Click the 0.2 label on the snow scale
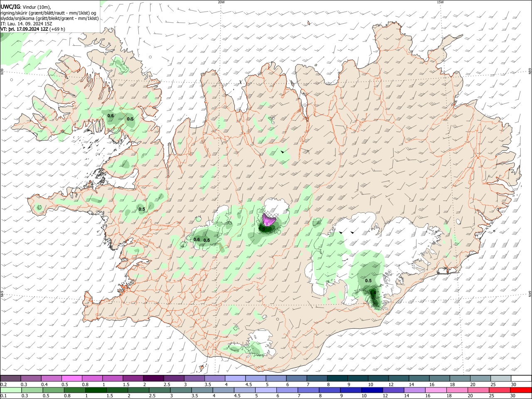Viewport: 532px width, 399px height. click(3, 384)
